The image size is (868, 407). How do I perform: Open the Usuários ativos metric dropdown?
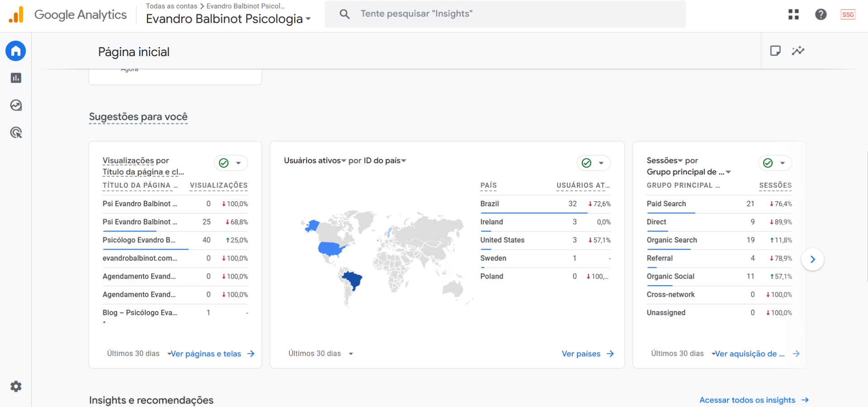[315, 161]
